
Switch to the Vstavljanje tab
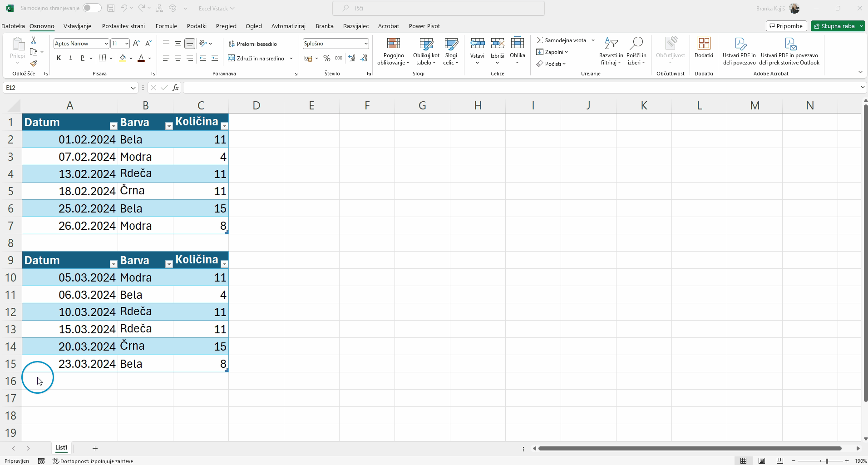(x=77, y=26)
